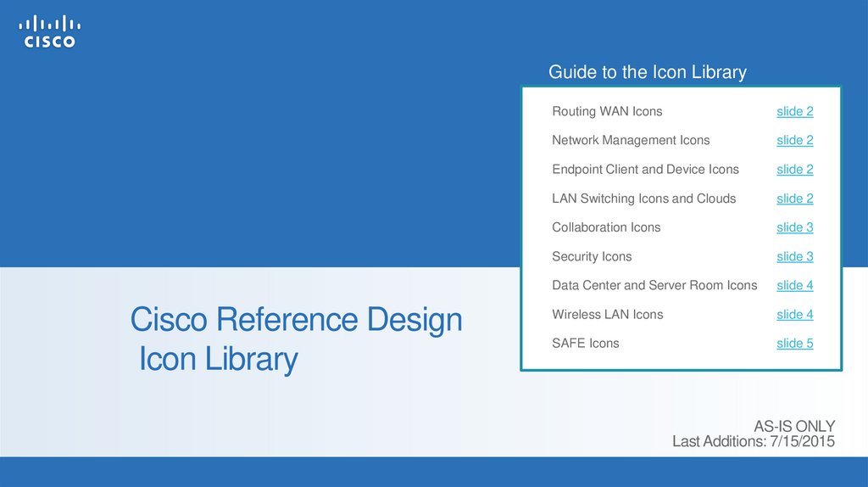Screen dimensions: 868x487
Task: Select Endpoint Client and Device Icons text
Action: coord(645,170)
